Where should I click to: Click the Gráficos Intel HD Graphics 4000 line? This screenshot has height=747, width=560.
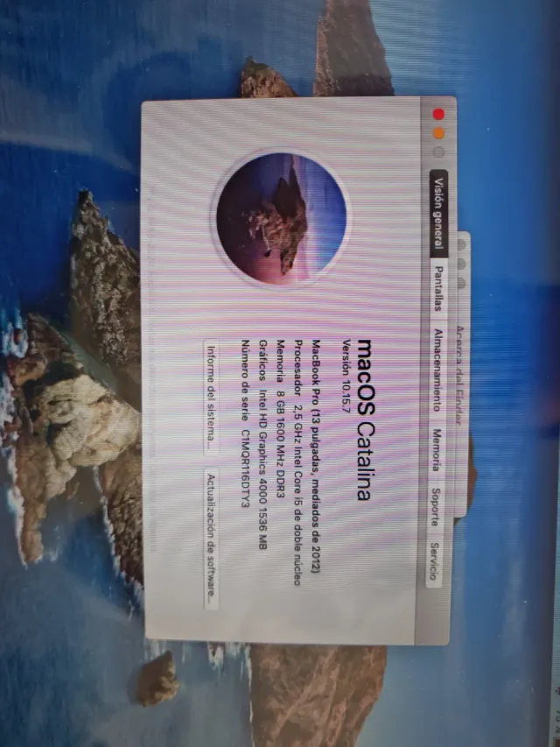(262, 445)
